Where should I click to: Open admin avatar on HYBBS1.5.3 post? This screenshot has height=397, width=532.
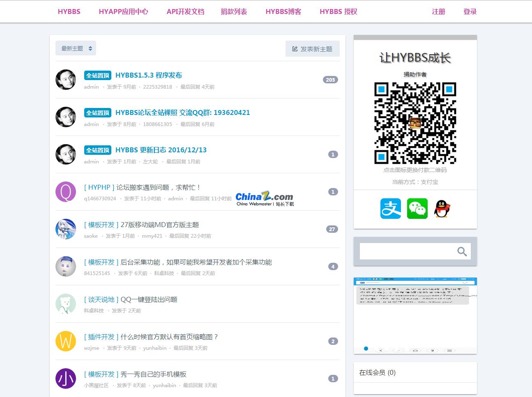66,80
